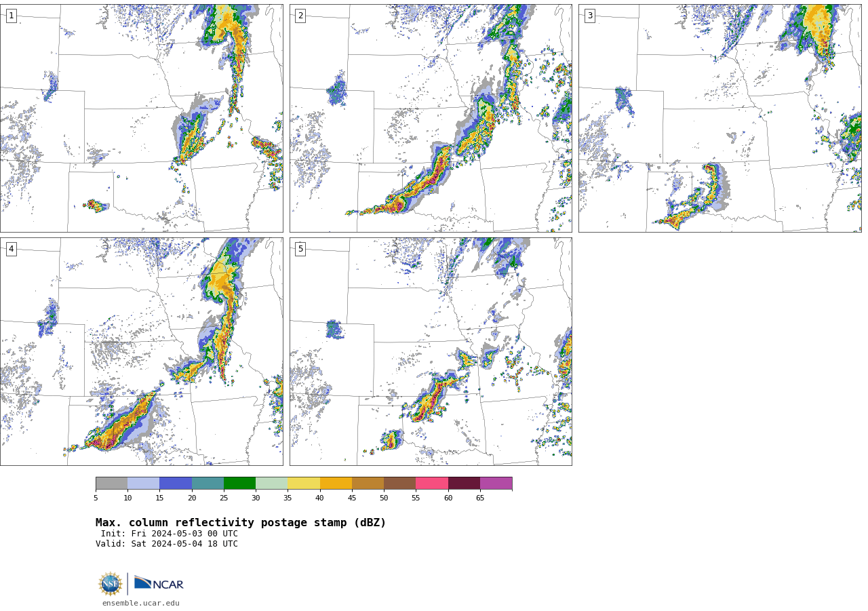Click the purple 65+ dBZ swatch
This screenshot has width=868, height=611.
coord(496,483)
